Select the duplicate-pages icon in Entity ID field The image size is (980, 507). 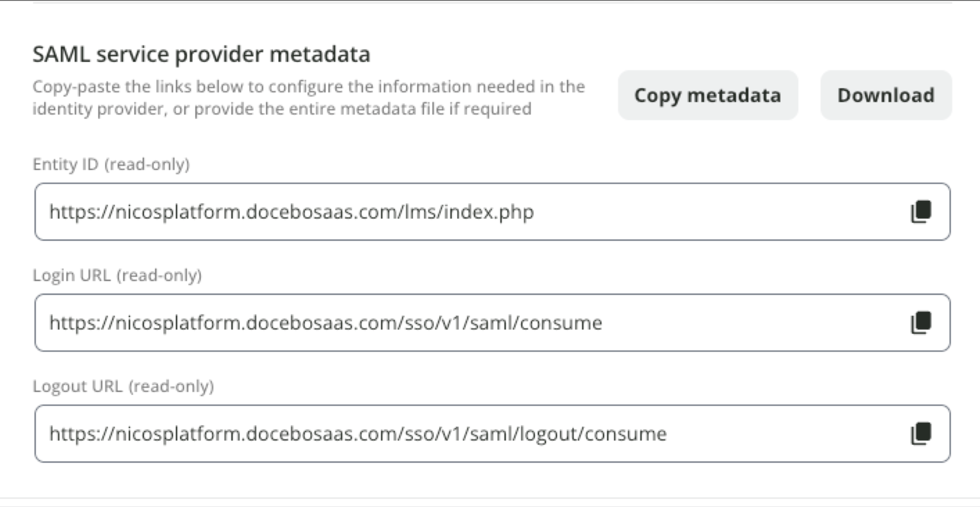[921, 211]
